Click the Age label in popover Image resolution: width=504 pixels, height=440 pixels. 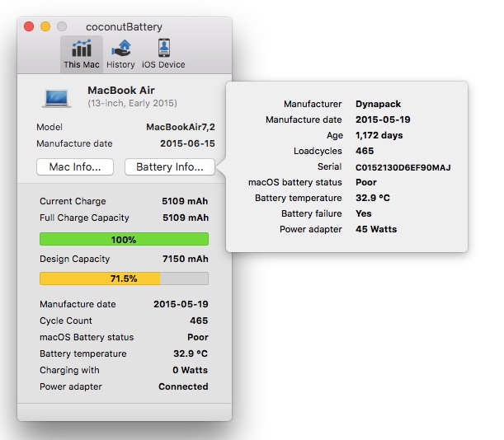[x=335, y=135]
